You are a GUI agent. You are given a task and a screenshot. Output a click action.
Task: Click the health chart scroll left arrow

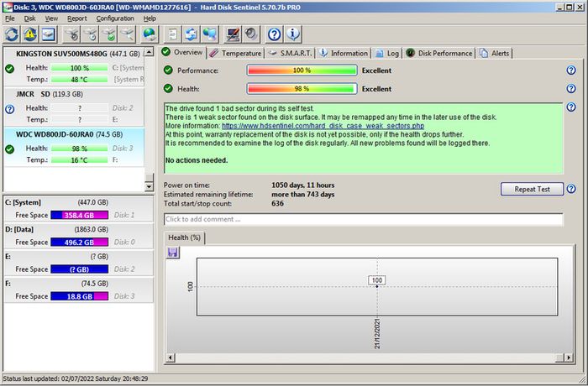pyautogui.click(x=170, y=358)
